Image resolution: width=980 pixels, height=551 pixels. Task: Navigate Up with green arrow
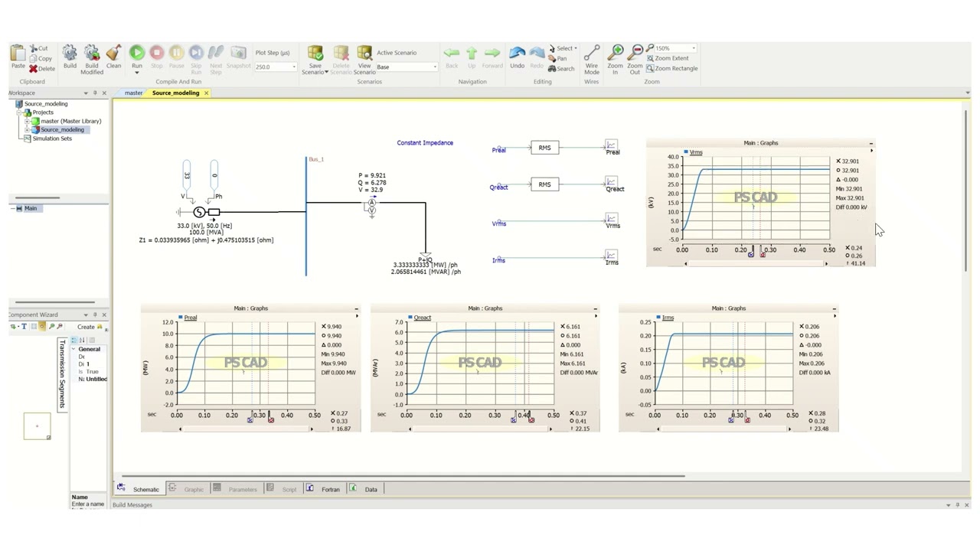472,53
